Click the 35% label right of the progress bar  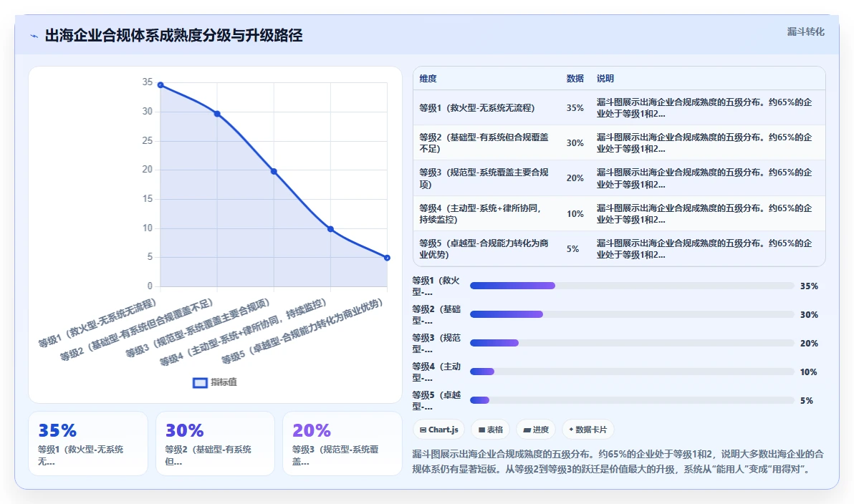coord(809,286)
